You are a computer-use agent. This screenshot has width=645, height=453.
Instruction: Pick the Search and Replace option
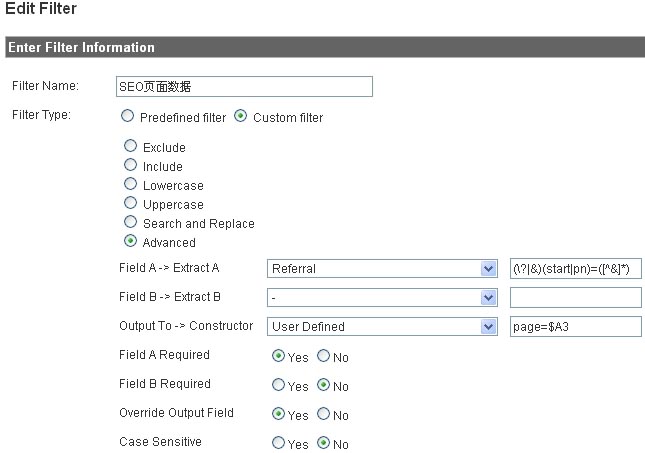(x=130, y=222)
